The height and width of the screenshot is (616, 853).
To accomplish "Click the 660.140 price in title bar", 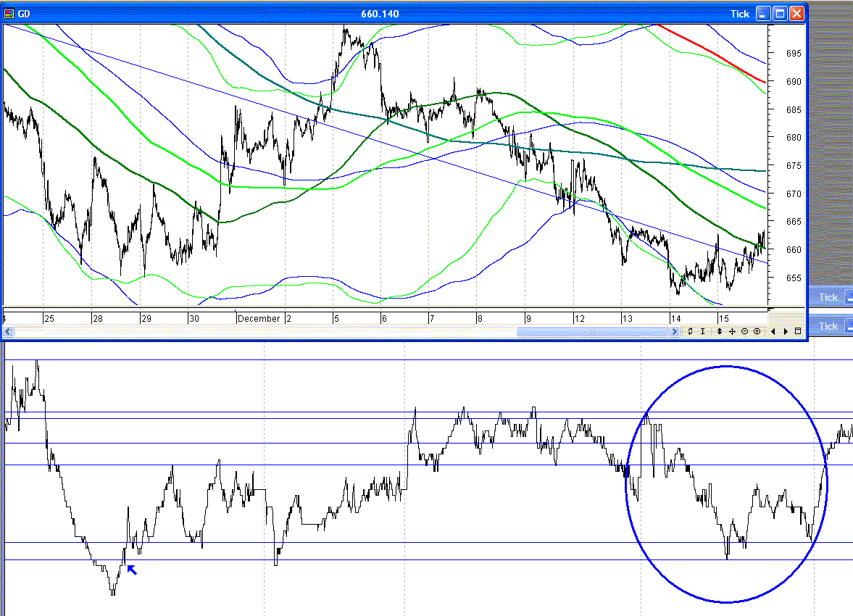I will 380,14.
